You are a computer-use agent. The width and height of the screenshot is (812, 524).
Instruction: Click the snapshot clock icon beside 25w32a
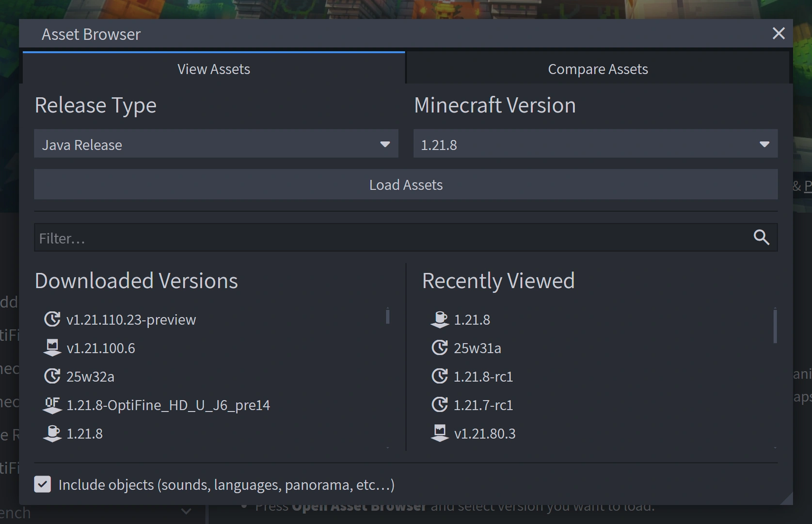[52, 376]
